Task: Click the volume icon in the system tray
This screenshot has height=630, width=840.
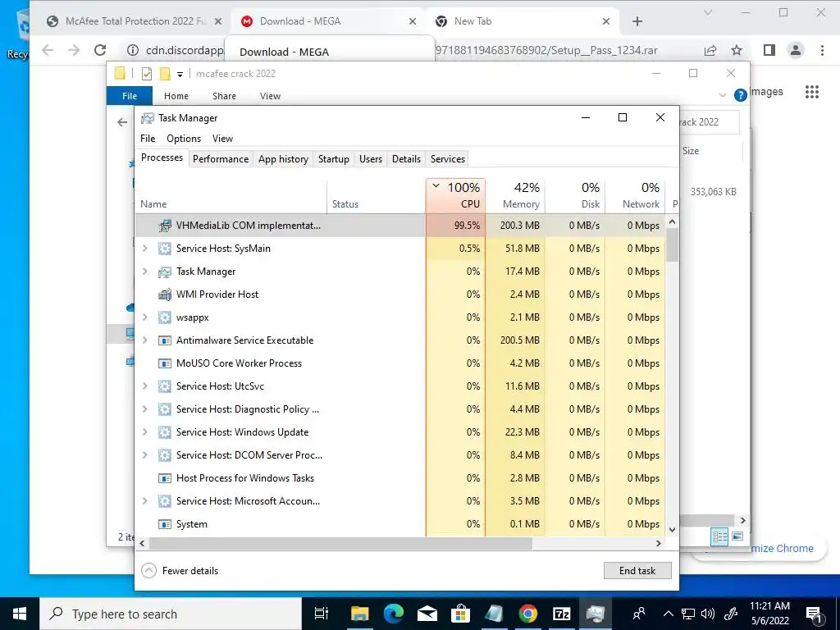Action: (x=708, y=614)
